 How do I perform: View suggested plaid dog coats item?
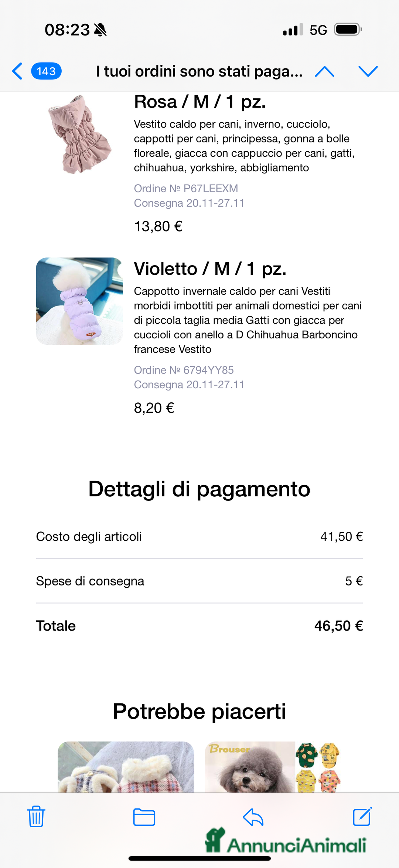(x=126, y=767)
